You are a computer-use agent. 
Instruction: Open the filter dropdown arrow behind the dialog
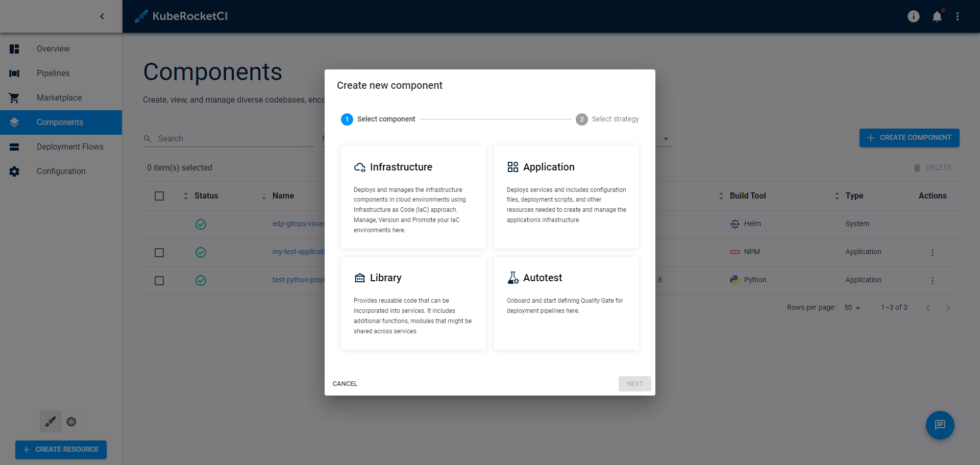666,139
